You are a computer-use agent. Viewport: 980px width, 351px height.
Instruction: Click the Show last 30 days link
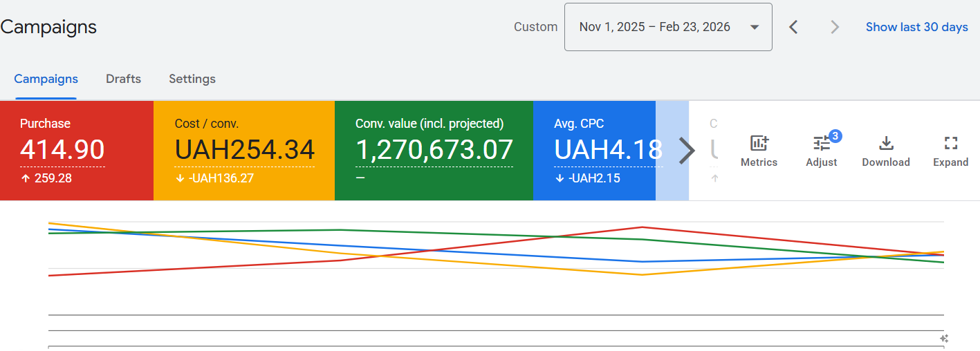(x=916, y=27)
